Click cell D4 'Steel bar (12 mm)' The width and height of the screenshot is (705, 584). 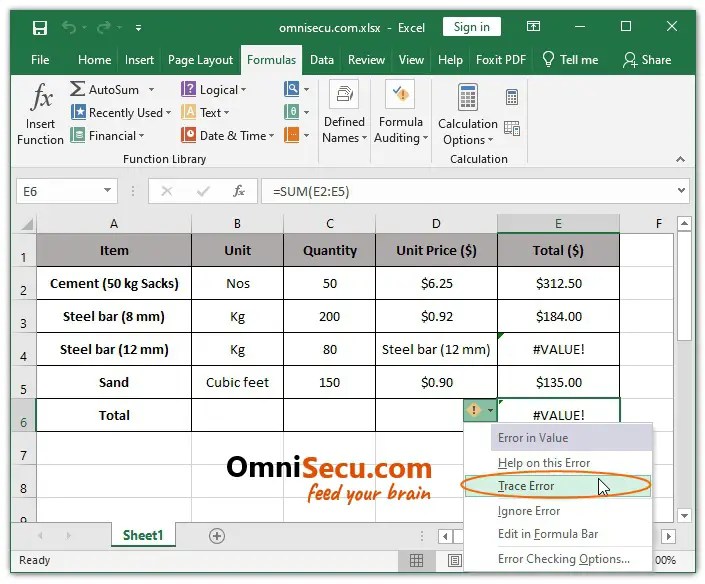pos(436,349)
